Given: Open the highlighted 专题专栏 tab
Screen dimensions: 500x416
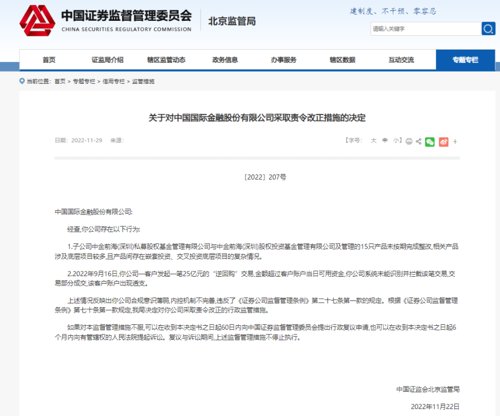Looking at the screenshot, I should pos(465,60).
